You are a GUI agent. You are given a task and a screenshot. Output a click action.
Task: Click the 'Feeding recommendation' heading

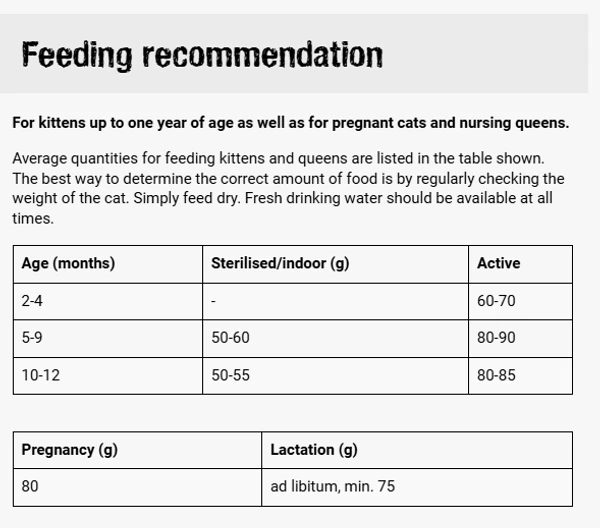click(202, 55)
